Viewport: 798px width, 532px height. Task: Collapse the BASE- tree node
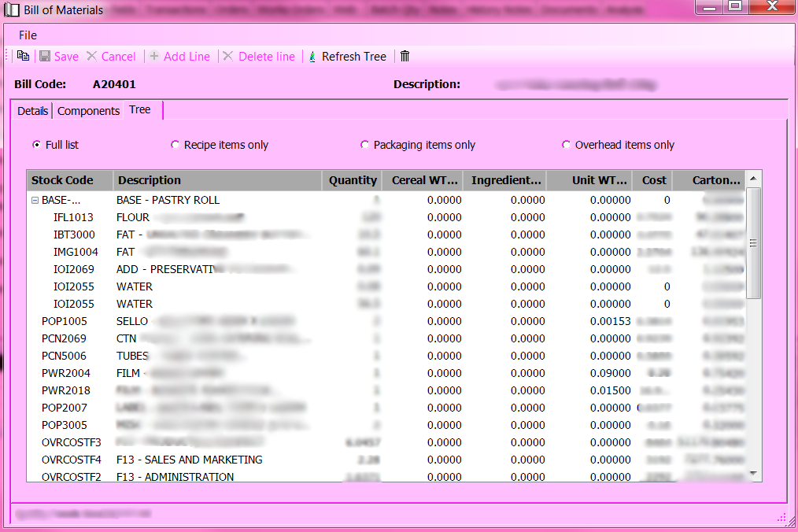click(35, 200)
